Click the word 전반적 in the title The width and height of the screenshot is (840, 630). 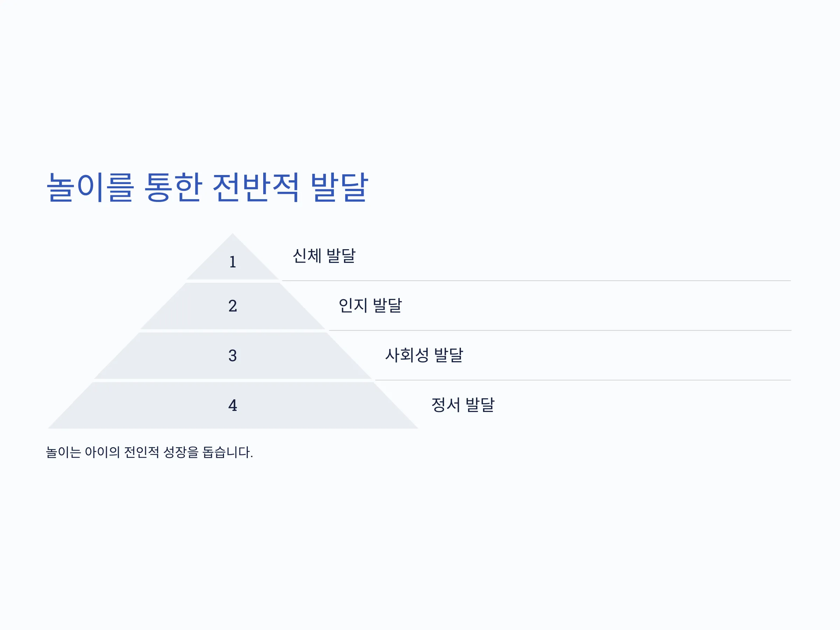coord(255,187)
